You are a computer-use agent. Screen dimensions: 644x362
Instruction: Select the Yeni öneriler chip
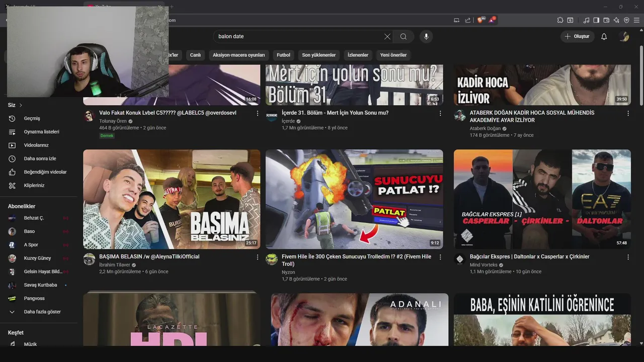point(393,55)
